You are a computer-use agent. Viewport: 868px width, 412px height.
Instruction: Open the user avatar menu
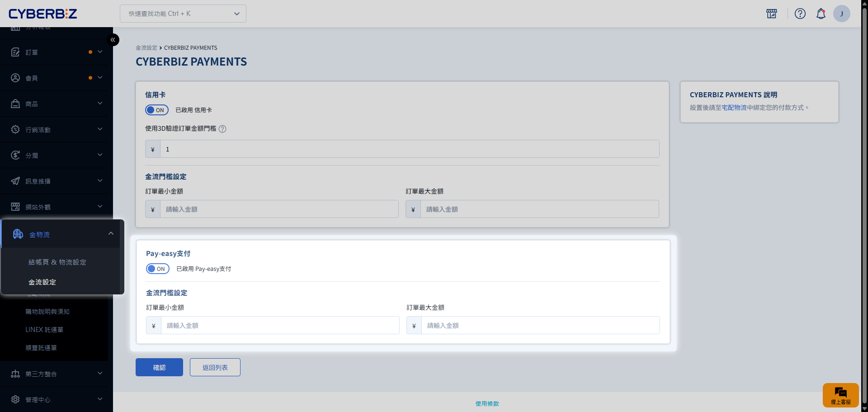[x=841, y=14]
